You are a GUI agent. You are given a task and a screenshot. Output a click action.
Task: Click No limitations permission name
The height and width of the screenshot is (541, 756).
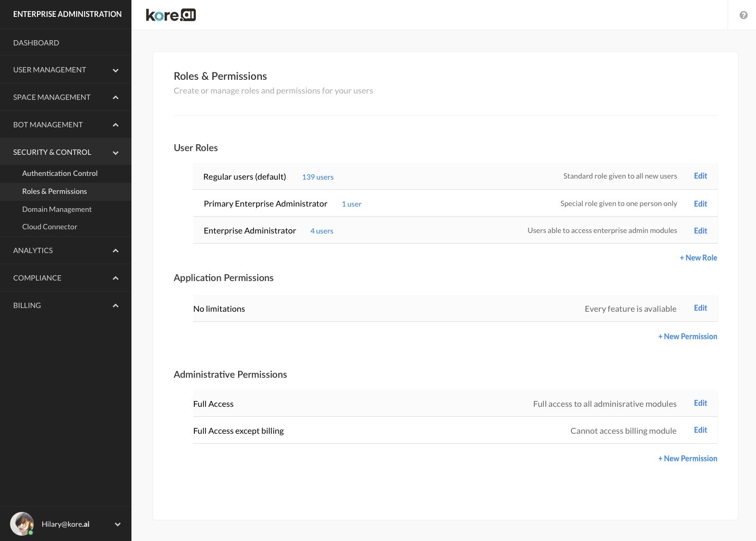tap(219, 309)
